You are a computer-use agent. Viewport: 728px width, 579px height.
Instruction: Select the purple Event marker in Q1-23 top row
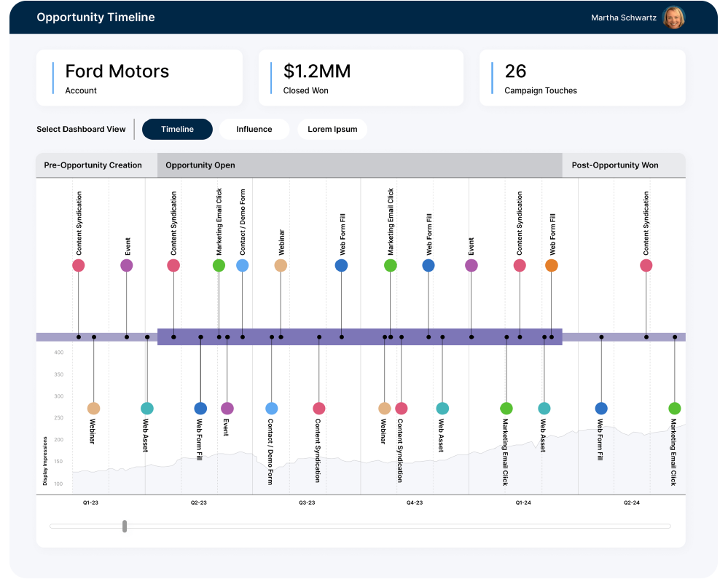click(x=126, y=265)
